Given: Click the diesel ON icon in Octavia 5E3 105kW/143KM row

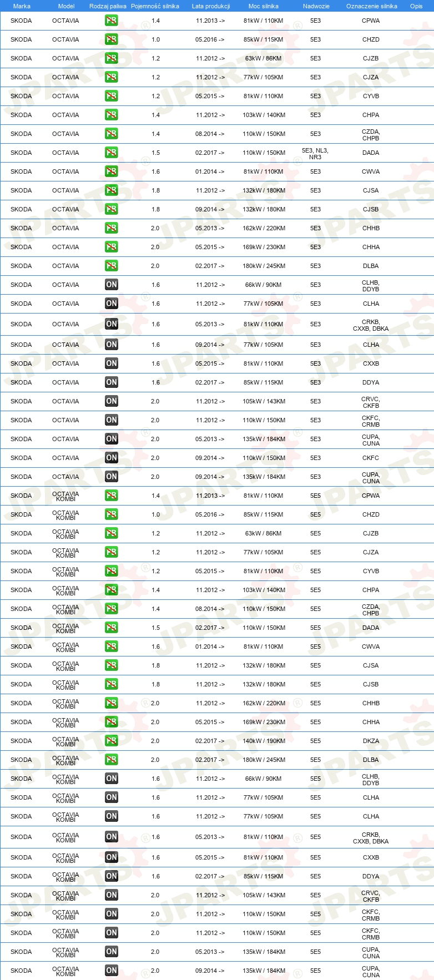Looking at the screenshot, I should (x=112, y=401).
